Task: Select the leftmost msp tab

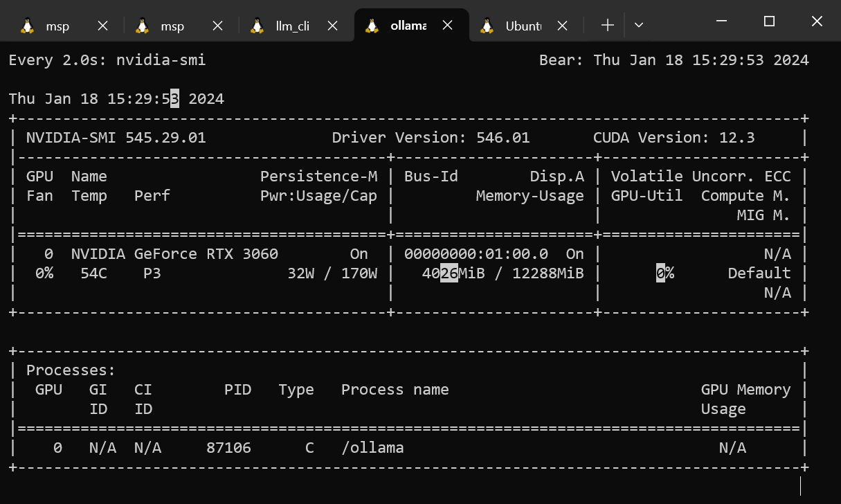Action: pos(58,26)
